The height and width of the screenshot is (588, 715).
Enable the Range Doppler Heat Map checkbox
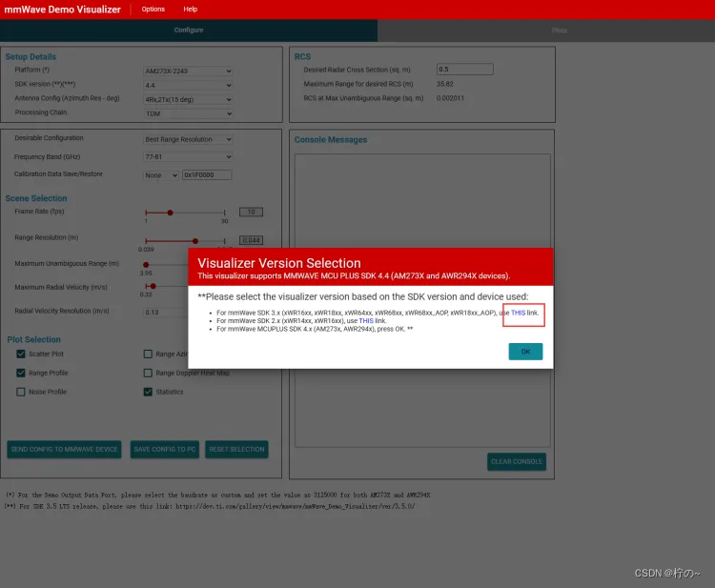[x=148, y=373]
